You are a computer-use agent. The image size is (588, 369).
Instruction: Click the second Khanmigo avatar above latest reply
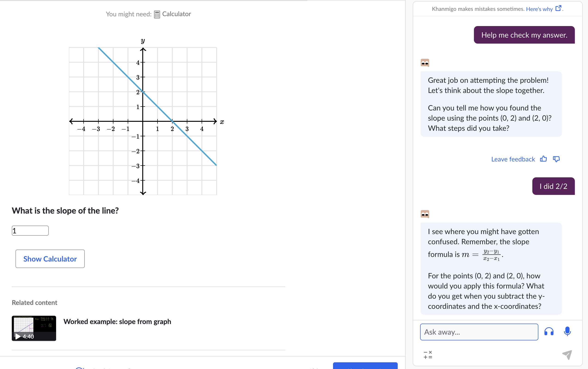425,214
